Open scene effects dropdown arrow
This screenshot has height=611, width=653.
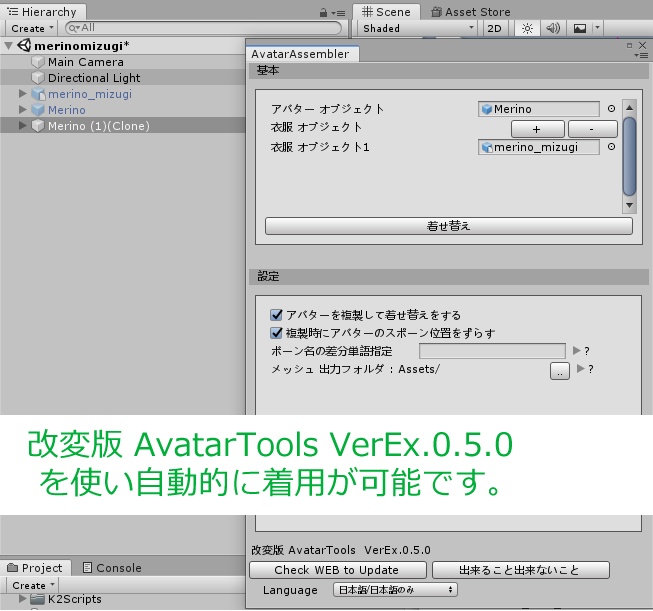[597, 28]
